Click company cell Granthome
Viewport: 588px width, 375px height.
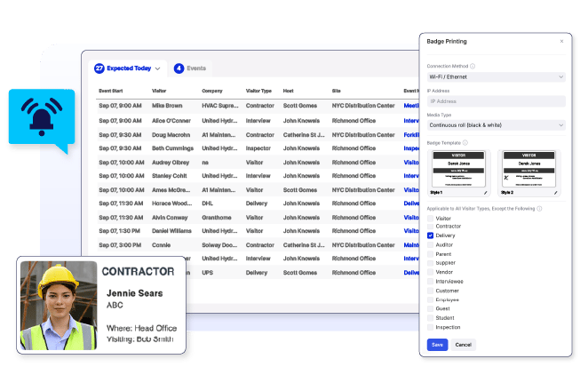coord(217,218)
